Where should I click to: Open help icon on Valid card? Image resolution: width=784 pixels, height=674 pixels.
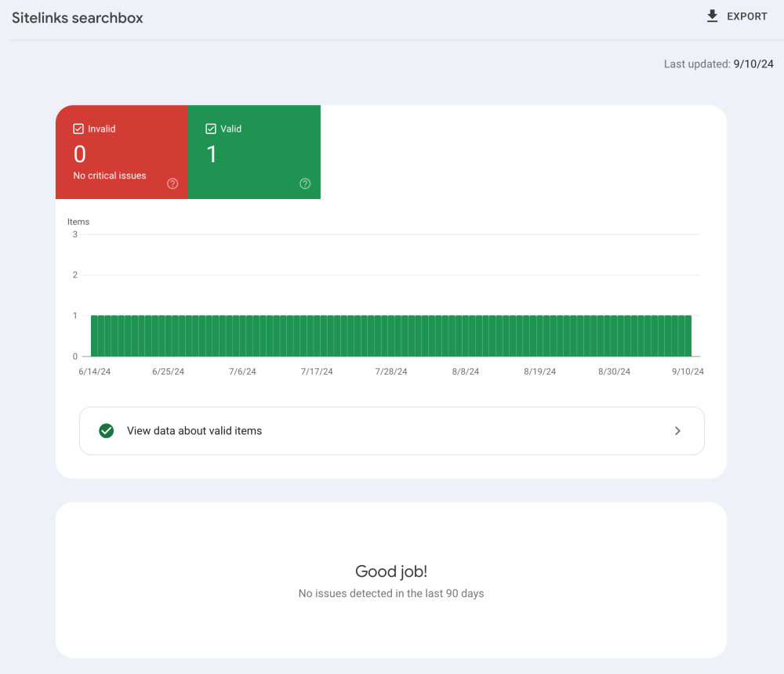(x=305, y=183)
